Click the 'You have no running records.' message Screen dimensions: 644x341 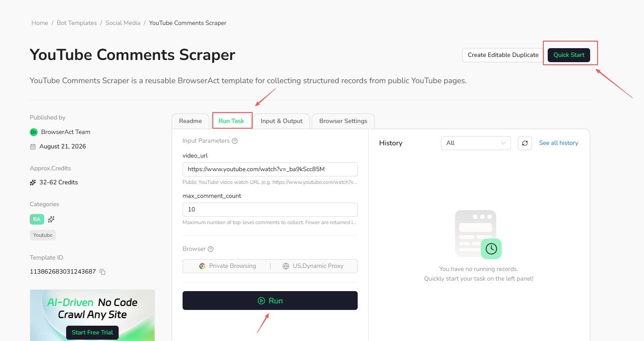479,269
